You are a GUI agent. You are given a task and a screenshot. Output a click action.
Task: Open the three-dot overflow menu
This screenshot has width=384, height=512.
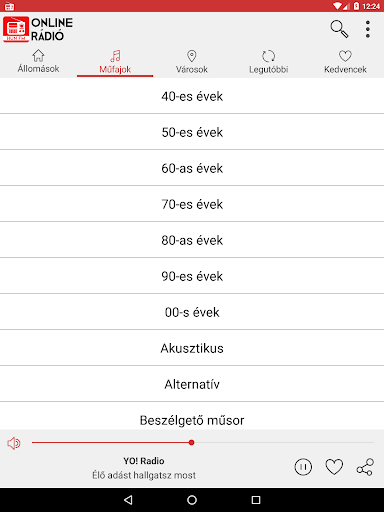click(368, 29)
